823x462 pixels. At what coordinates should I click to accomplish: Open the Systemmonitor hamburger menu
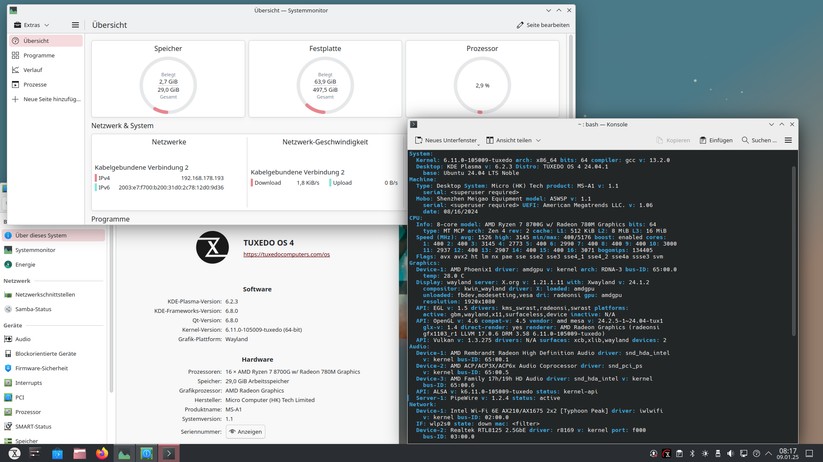[x=75, y=25]
